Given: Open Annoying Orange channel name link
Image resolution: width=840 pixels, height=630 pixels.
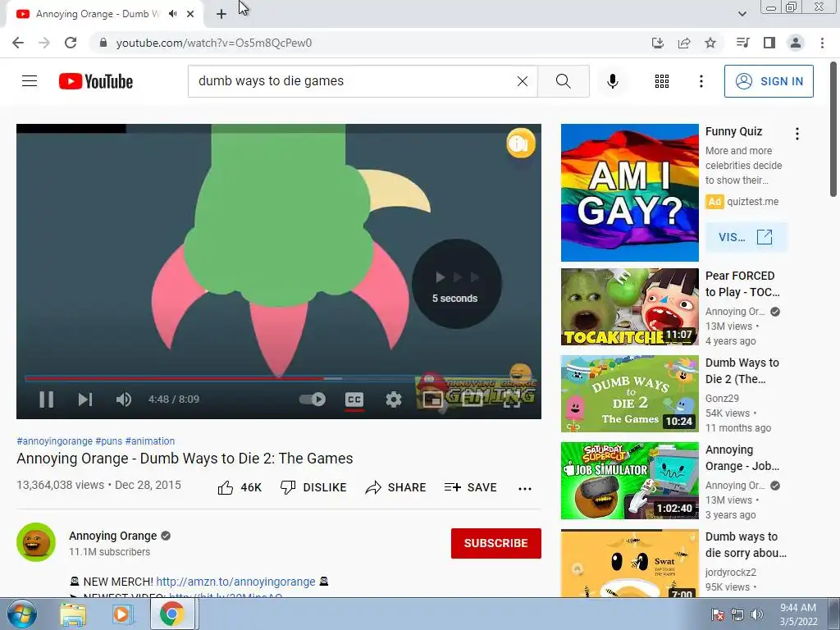Looking at the screenshot, I should [x=113, y=536].
